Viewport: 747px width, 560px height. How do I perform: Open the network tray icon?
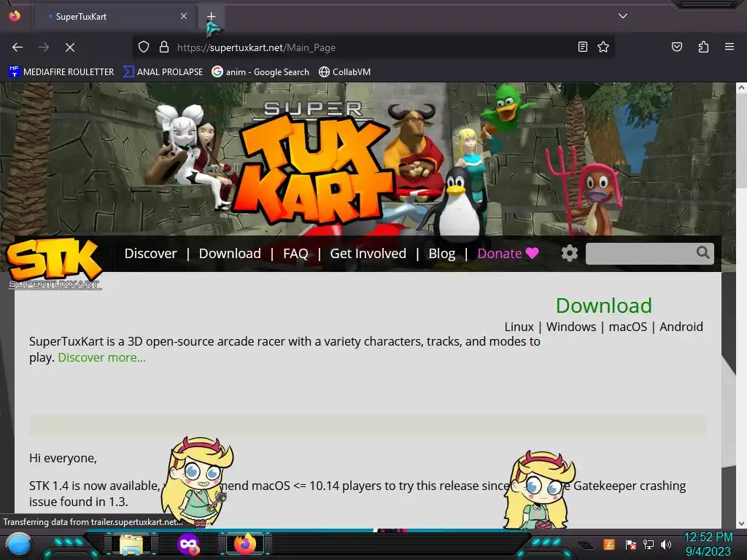pyautogui.click(x=649, y=544)
